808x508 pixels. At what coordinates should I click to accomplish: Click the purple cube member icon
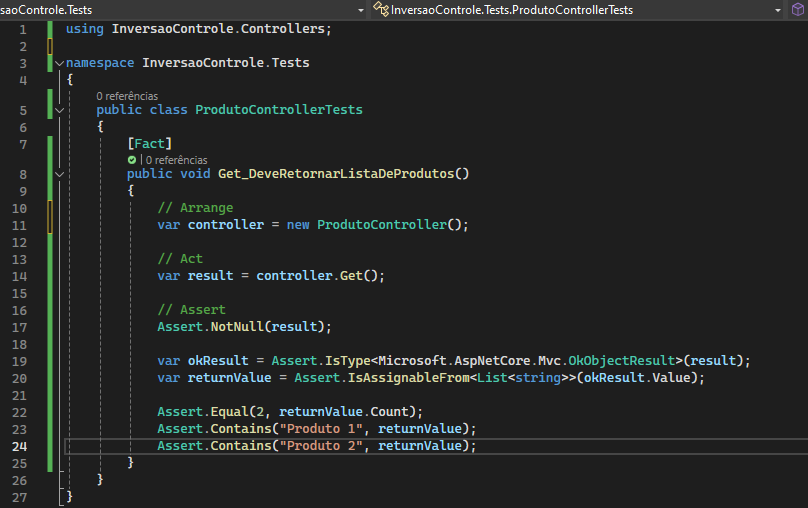click(x=798, y=9)
